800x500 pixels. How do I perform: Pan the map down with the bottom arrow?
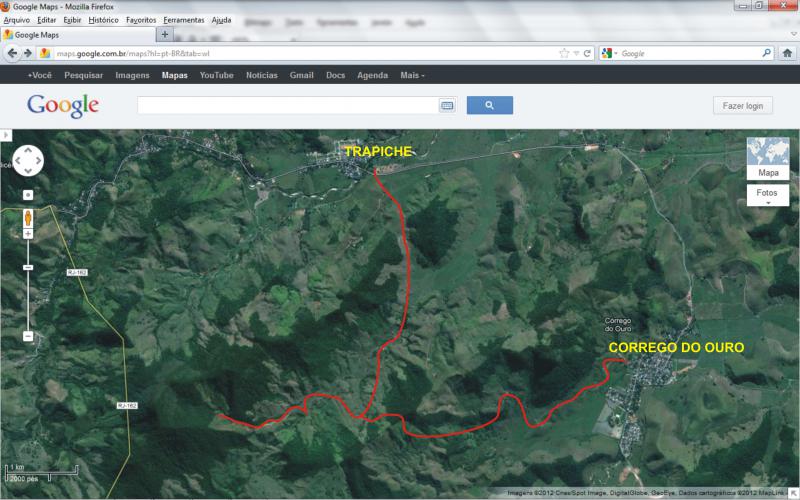(28, 171)
